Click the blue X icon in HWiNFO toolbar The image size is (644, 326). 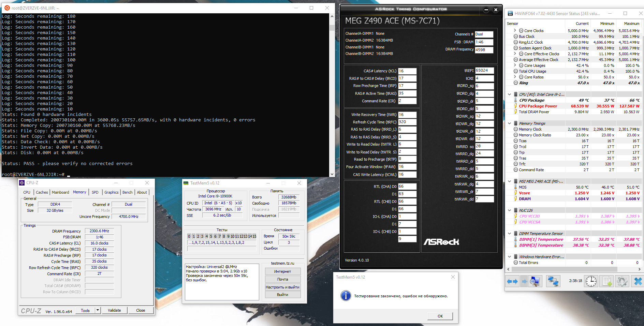[638, 281]
